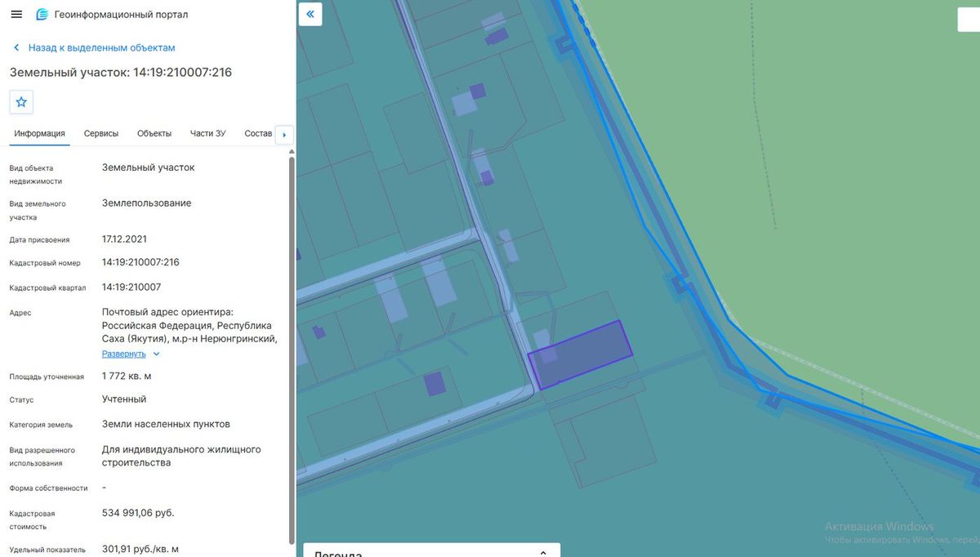Viewport: 980px width, 557px height.
Task: Click the highlighted purple parcel on map
Action: (581, 354)
